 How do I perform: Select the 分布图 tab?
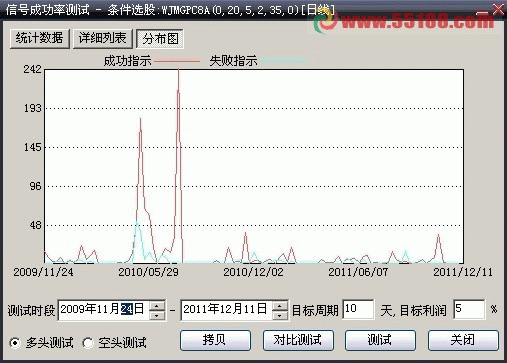coord(160,39)
